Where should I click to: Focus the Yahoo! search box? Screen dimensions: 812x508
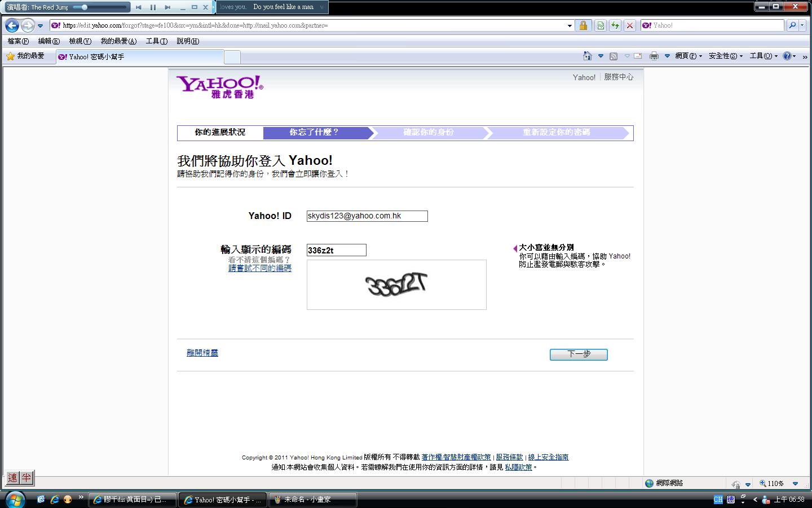pyautogui.click(x=713, y=25)
